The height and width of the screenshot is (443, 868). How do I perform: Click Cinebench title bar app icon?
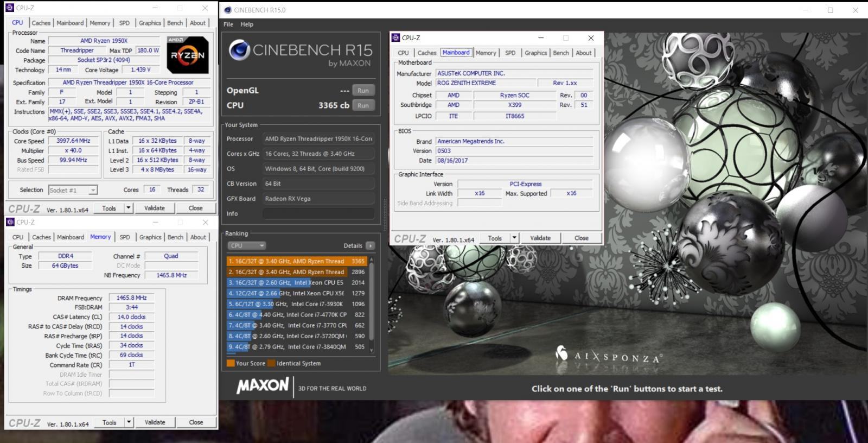pos(228,10)
